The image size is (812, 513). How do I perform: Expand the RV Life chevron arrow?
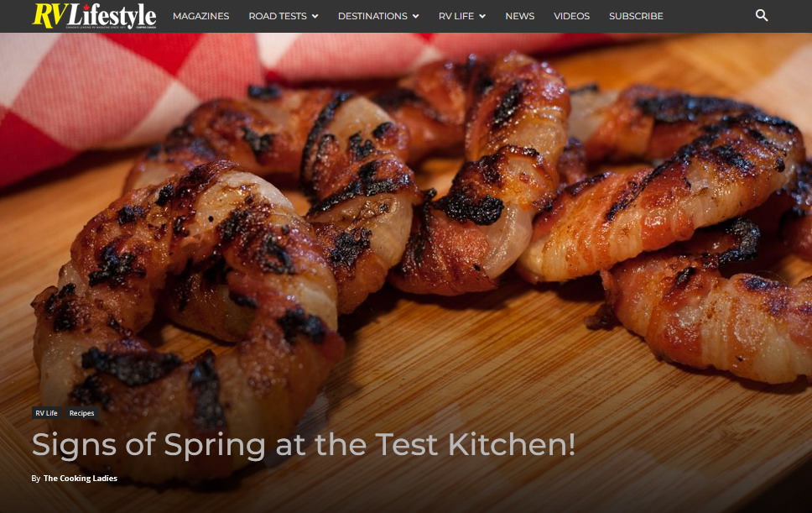tap(482, 16)
